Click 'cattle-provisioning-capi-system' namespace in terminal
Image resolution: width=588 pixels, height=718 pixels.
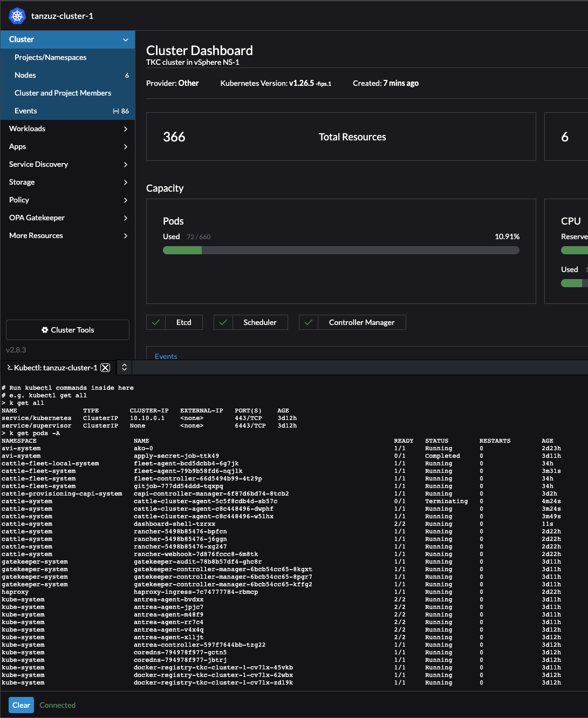[x=62, y=494]
